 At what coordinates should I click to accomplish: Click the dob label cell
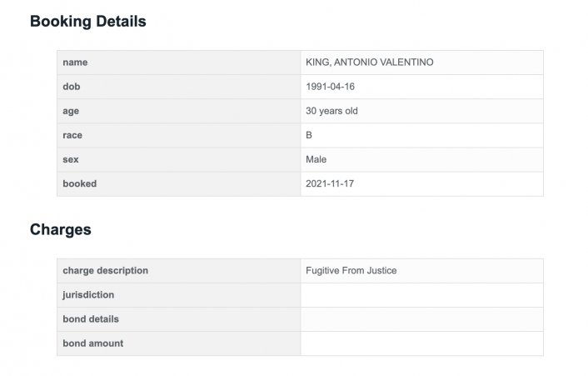click(179, 87)
